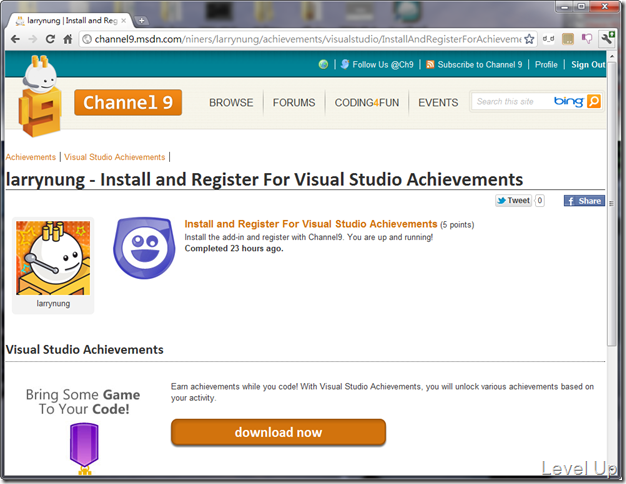Click the Channel 9 guy mascot logo
Image resolution: width=626 pixels, height=484 pixels.
(40, 96)
